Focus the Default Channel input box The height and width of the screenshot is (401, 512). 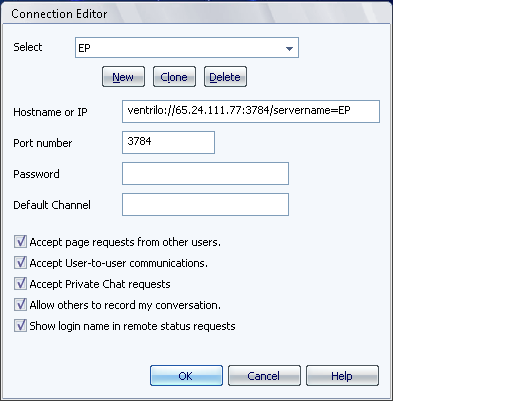(x=205, y=204)
